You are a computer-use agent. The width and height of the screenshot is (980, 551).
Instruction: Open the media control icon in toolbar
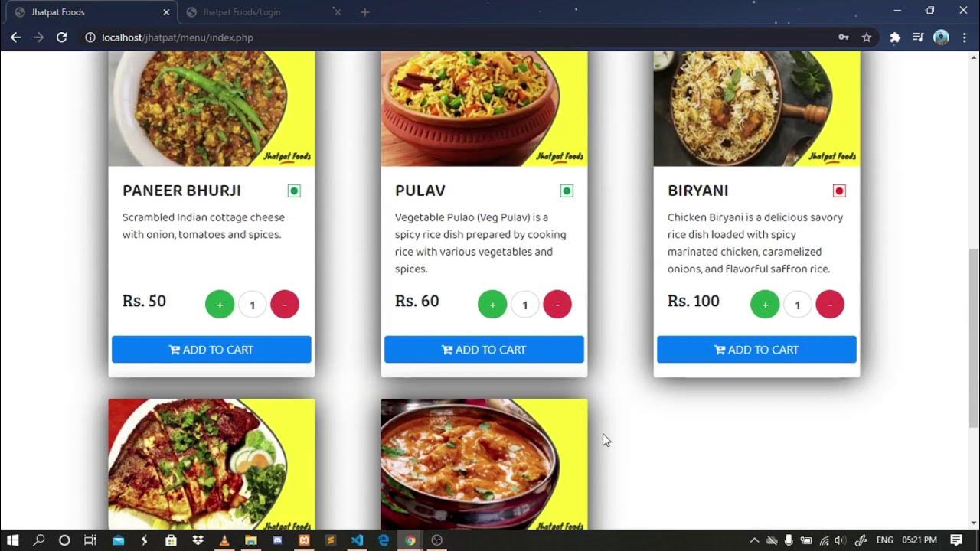pos(918,37)
